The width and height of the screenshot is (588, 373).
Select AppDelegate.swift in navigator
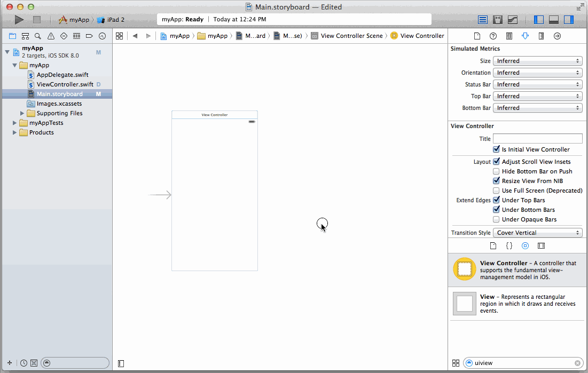[62, 75]
